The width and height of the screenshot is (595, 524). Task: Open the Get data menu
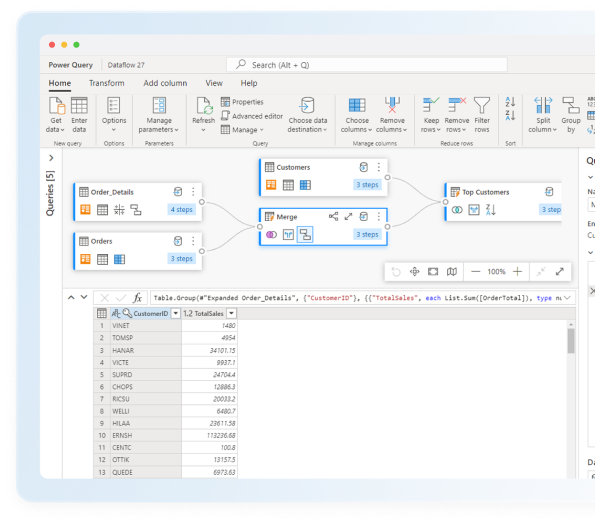pos(56,114)
